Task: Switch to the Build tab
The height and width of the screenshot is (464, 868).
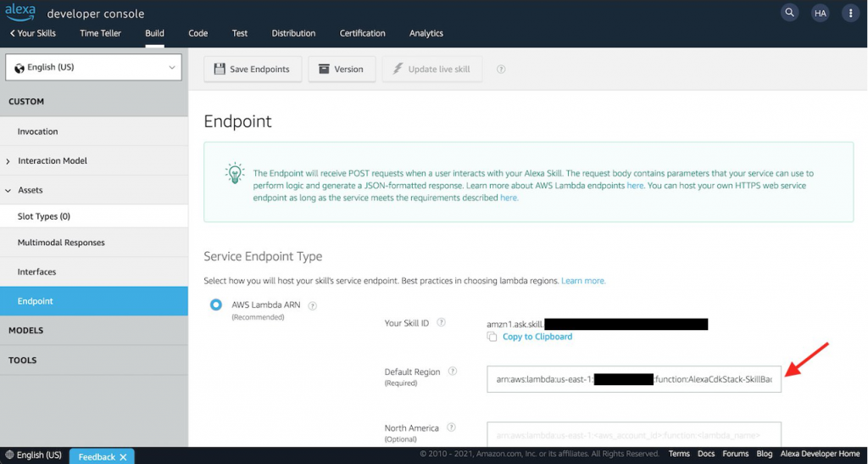Action: point(154,33)
